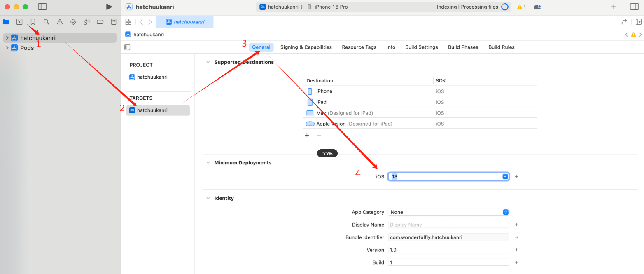Jump to next issue in jump bar
The width and height of the screenshot is (644, 274).
[x=640, y=35]
